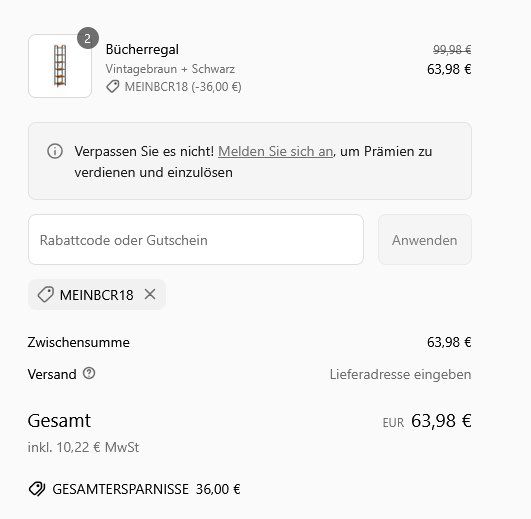The height and width of the screenshot is (519, 531).
Task: Remove the MEINBCR18 discount code
Action: pos(150,294)
